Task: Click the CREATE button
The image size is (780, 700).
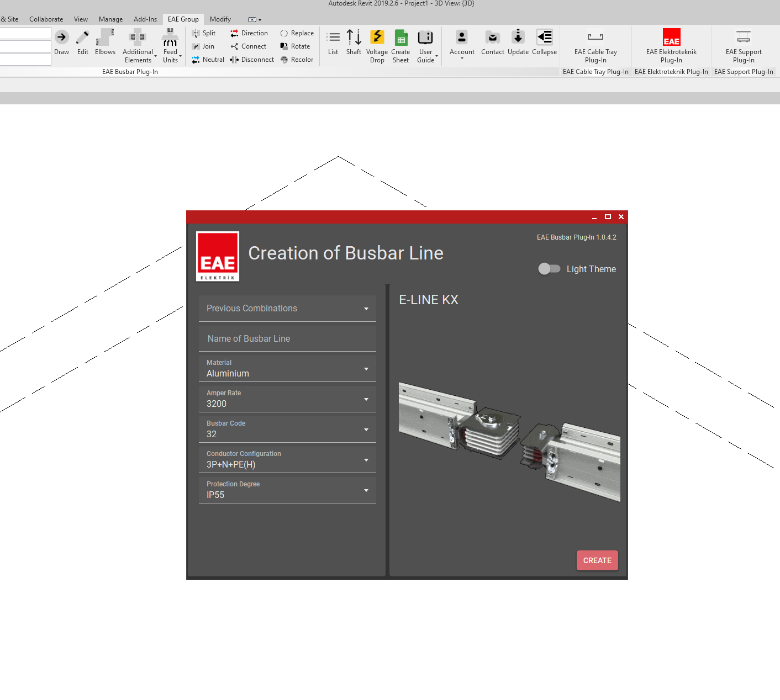Action: click(x=597, y=560)
